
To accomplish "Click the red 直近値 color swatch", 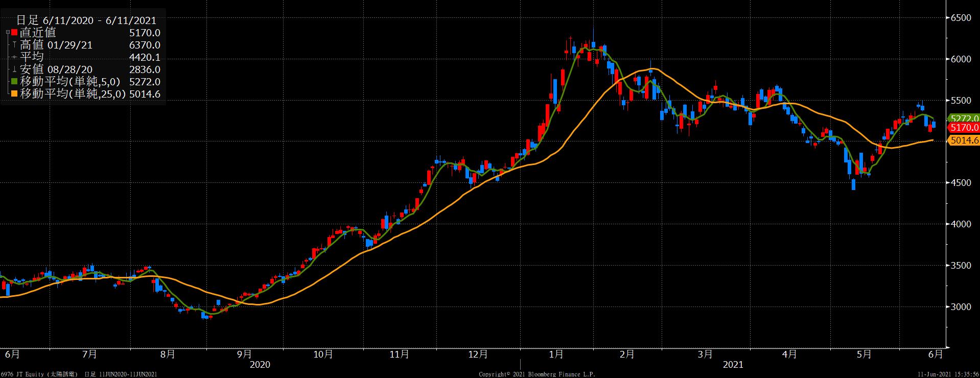I will [14, 33].
